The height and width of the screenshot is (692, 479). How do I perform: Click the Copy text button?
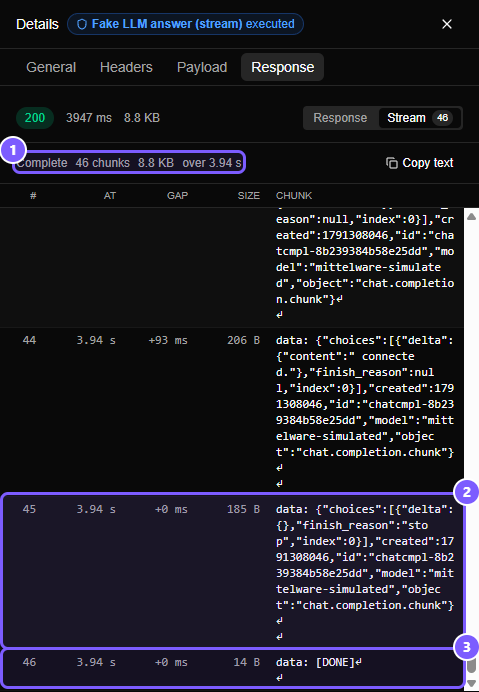pos(419,163)
